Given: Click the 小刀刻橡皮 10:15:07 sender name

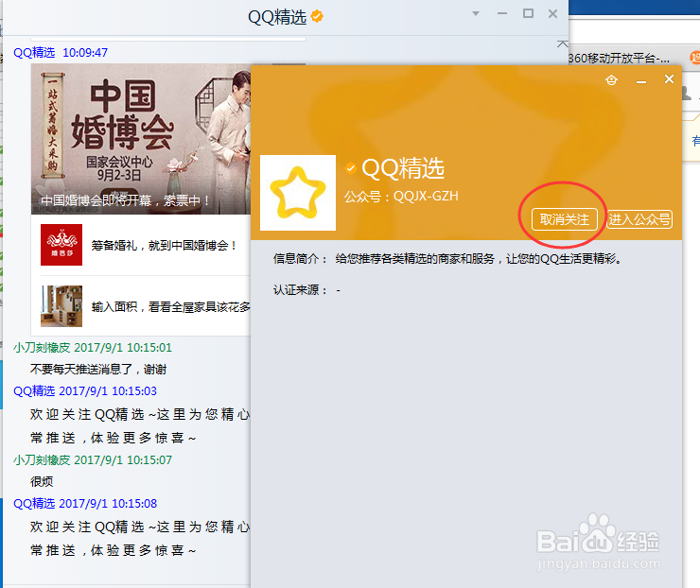Looking at the screenshot, I should [42, 460].
